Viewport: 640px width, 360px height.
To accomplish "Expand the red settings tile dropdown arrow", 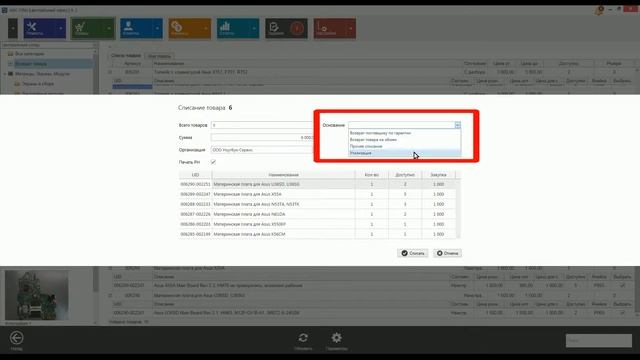I will pos(351,28).
